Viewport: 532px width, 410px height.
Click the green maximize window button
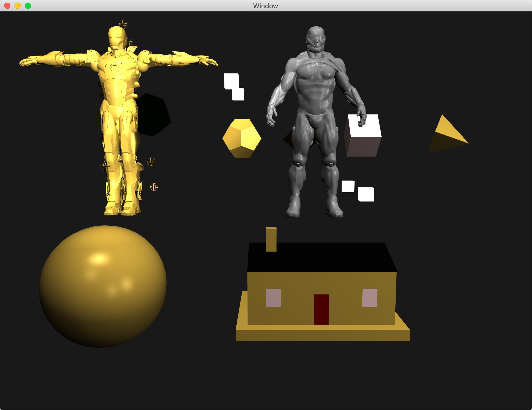point(28,6)
